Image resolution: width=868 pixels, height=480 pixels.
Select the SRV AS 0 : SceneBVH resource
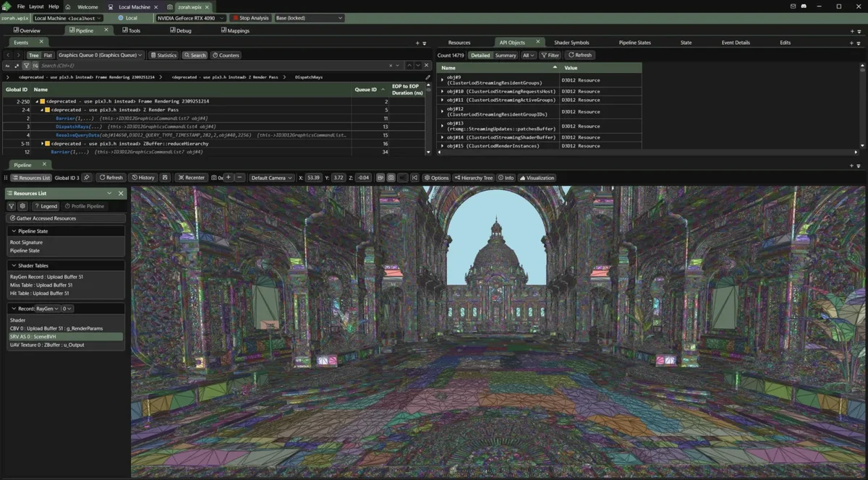pos(65,337)
